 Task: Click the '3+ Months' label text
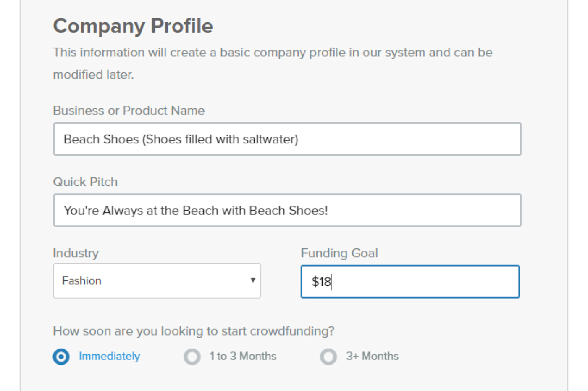(x=372, y=356)
